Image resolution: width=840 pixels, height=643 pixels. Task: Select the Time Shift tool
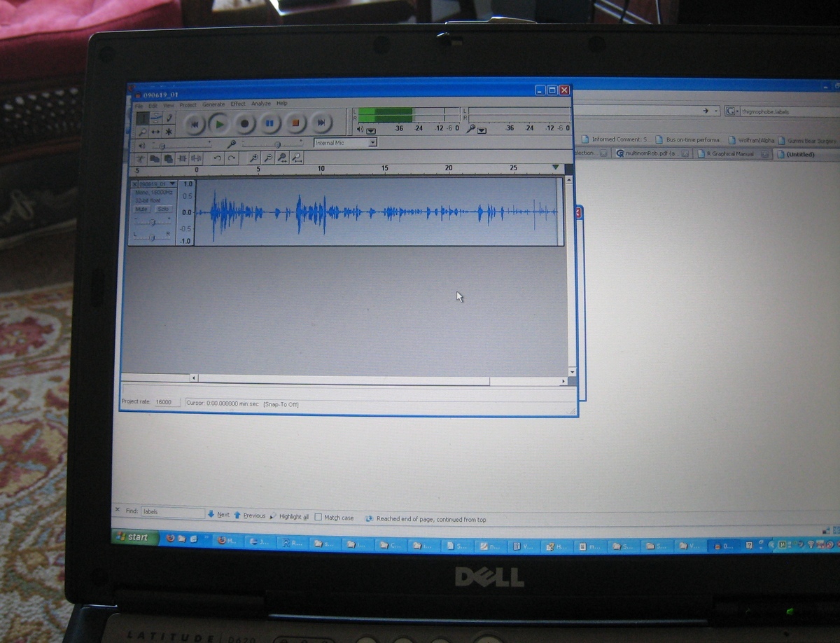(155, 132)
